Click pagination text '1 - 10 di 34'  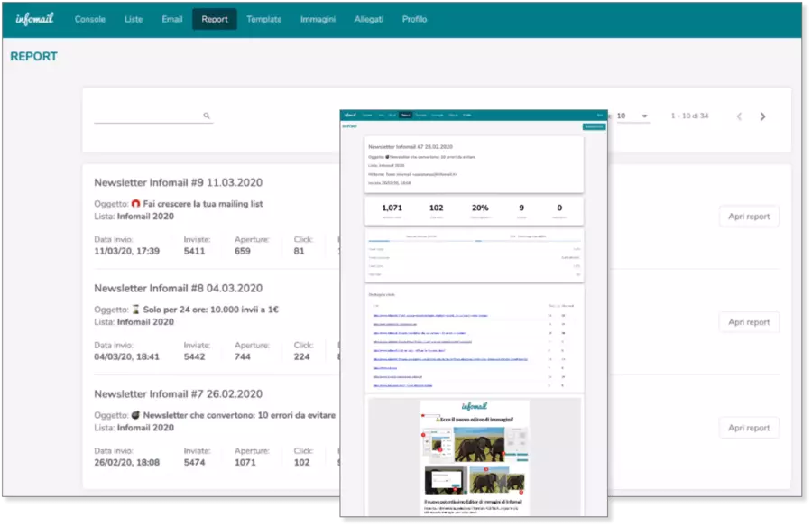(x=689, y=116)
